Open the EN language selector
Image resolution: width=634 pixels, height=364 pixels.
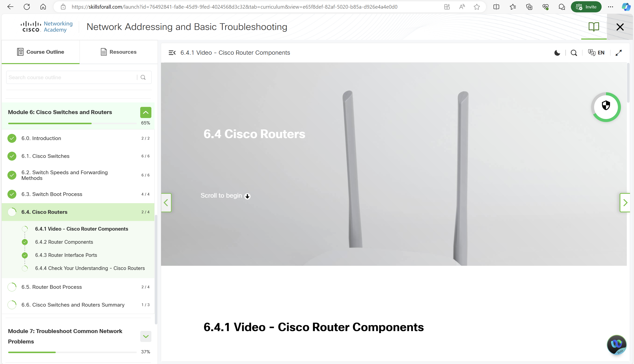pos(596,53)
